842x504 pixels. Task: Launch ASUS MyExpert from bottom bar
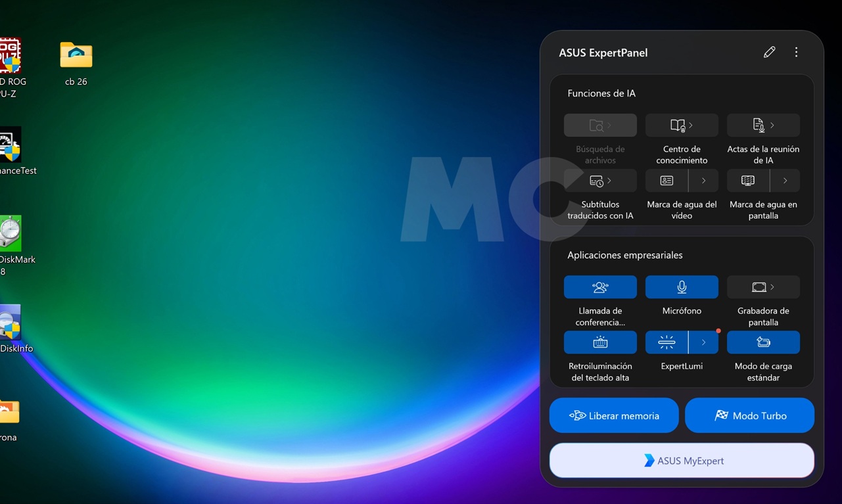(682, 461)
